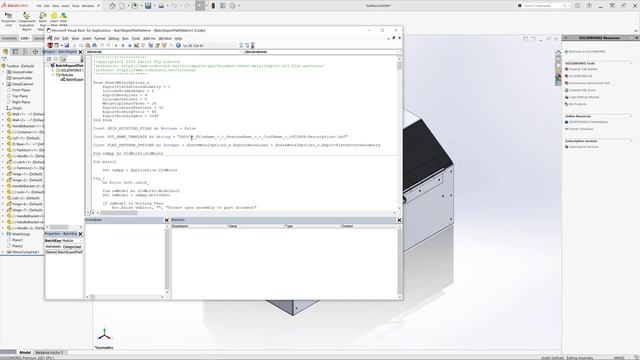Close the Watches window panel
640x360 pixels.
(399, 220)
